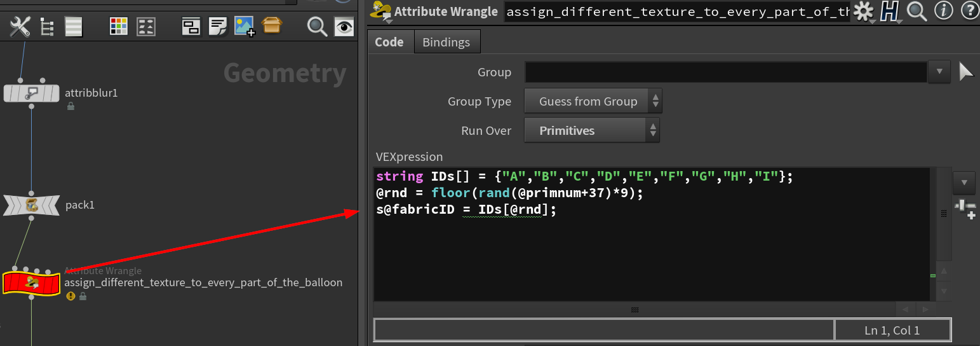The width and height of the screenshot is (980, 346).
Task: Click the 'Run Over' parameter label
Action: [487, 130]
